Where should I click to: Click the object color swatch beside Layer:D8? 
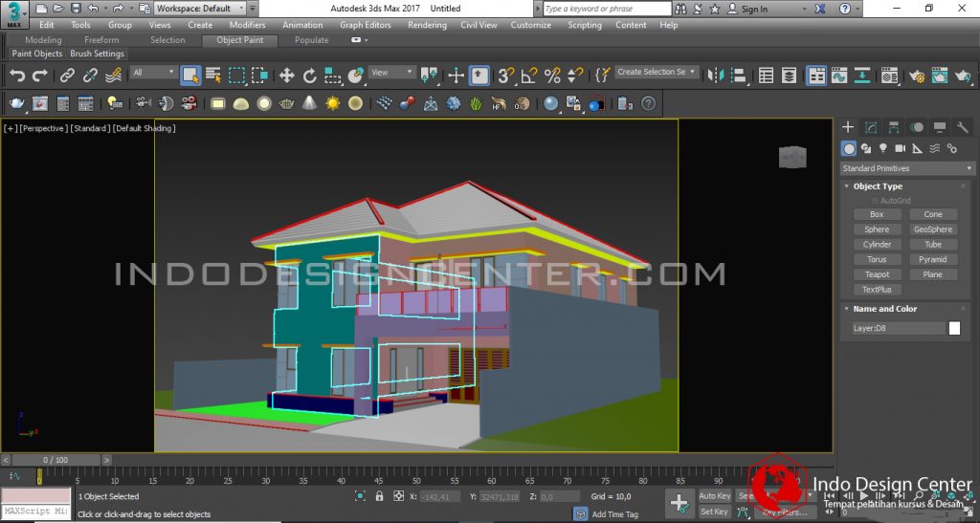point(954,328)
